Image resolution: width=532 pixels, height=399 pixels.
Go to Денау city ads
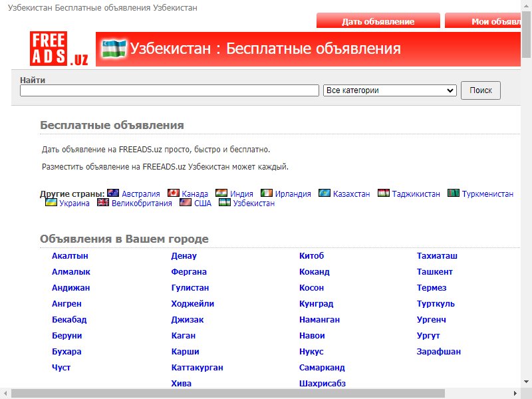click(184, 256)
